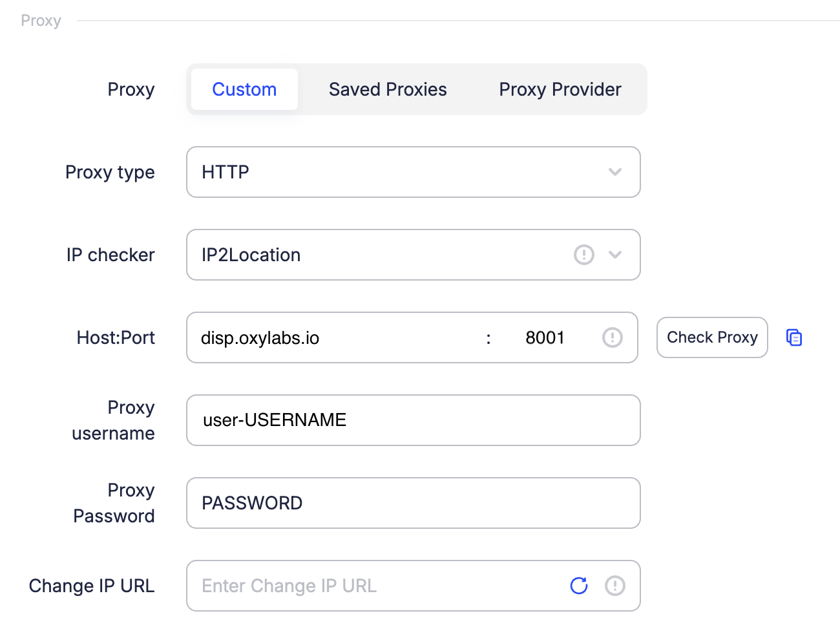The height and width of the screenshot is (640, 840).
Task: Click the Proxy section header
Action: pyautogui.click(x=41, y=21)
